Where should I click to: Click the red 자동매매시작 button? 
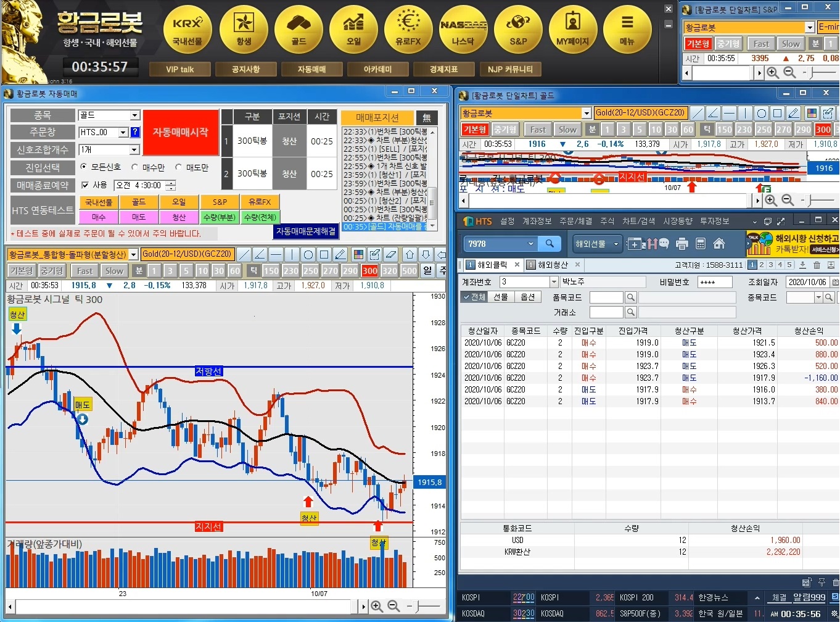coord(181,132)
